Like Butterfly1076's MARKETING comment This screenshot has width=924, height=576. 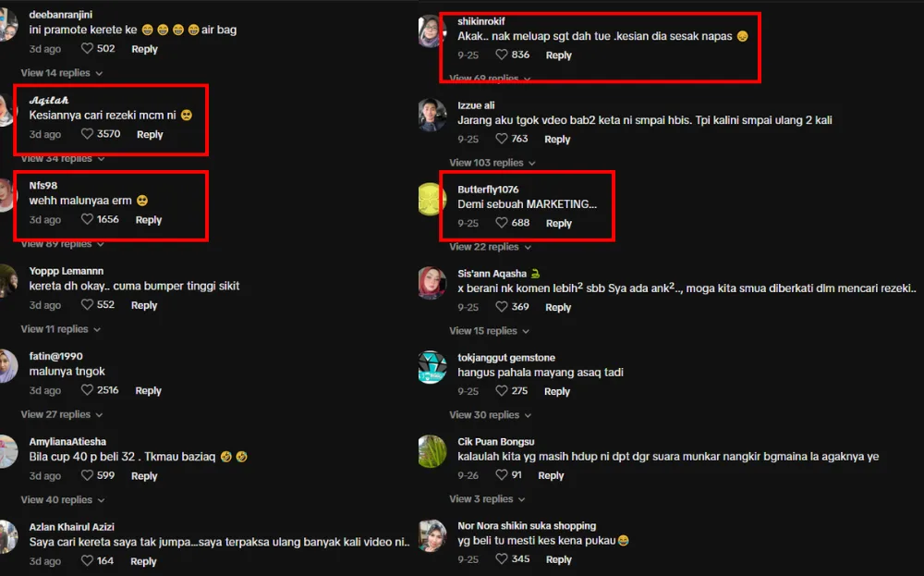(502, 222)
